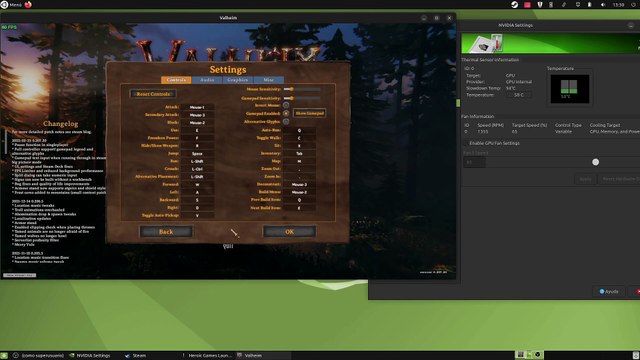Adjust the NVIDIA fan speed slider
The image size is (640, 360).
tap(596, 162)
